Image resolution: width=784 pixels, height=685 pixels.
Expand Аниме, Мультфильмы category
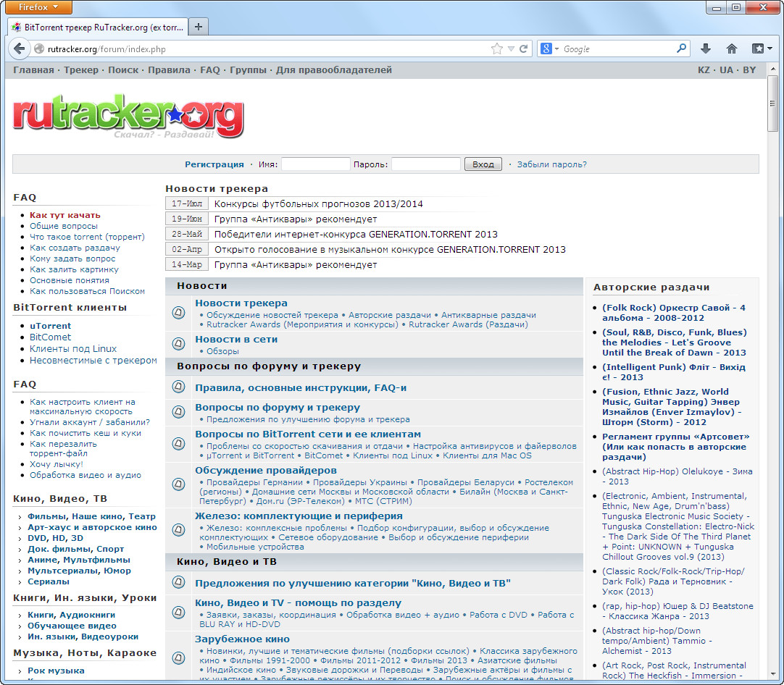79,560
